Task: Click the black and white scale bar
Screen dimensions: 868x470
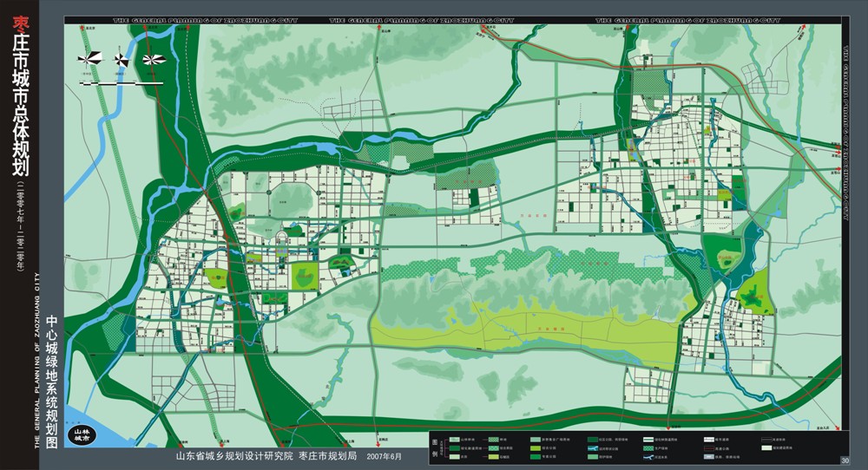Action: 122,83
